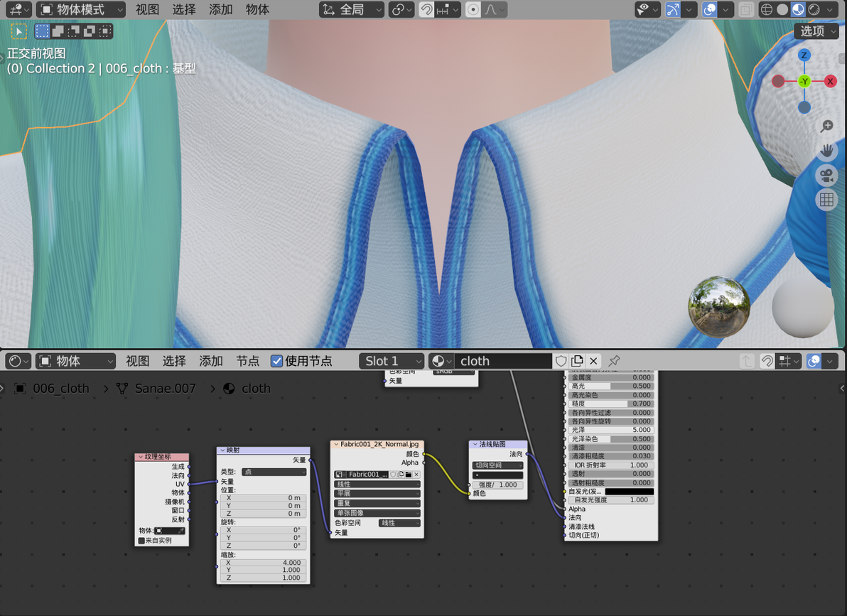Toggle node editor snapping magnet
The image size is (847, 616).
(x=767, y=361)
